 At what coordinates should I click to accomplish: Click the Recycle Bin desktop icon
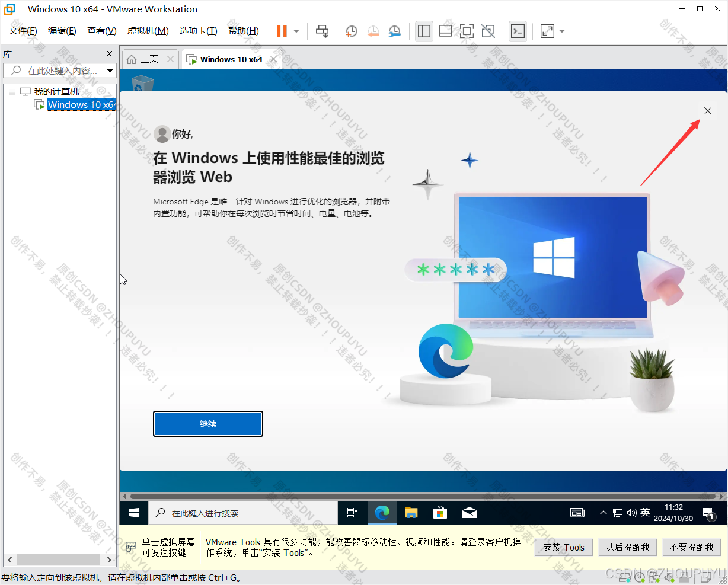point(142,82)
